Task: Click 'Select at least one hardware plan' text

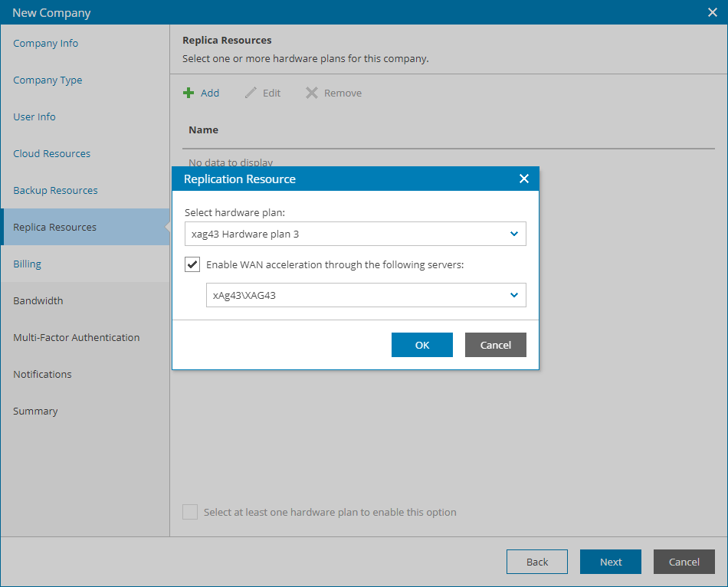Action: (x=330, y=512)
